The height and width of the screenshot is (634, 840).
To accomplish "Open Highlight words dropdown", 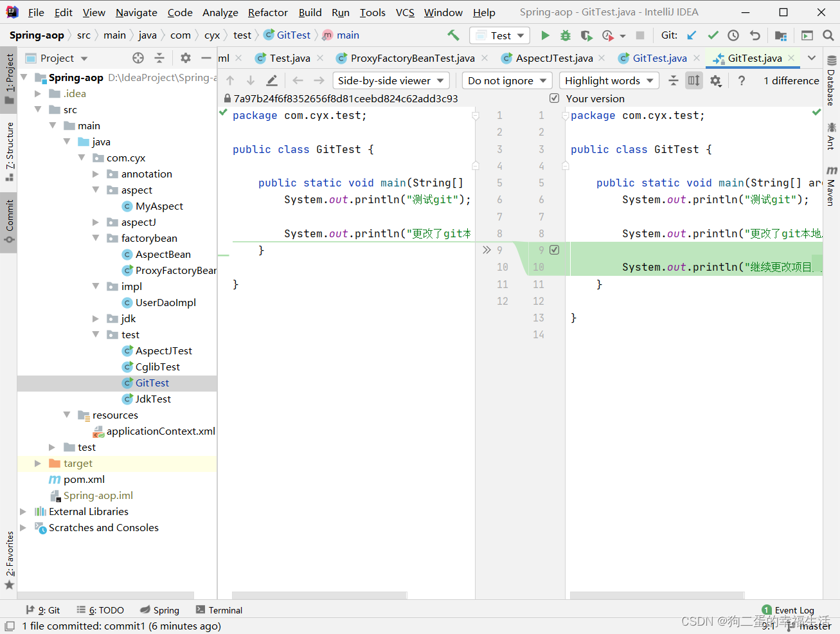I will coord(609,80).
